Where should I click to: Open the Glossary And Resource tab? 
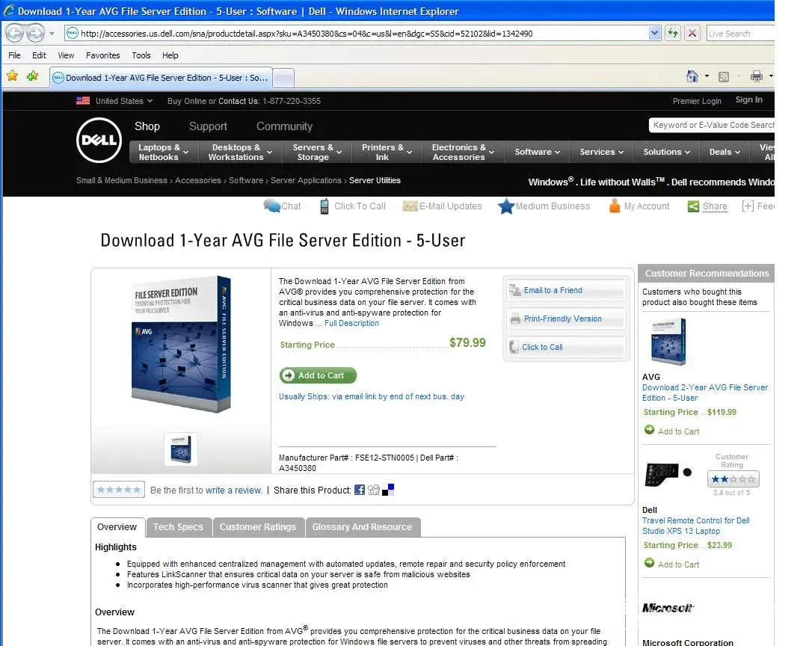pos(362,527)
